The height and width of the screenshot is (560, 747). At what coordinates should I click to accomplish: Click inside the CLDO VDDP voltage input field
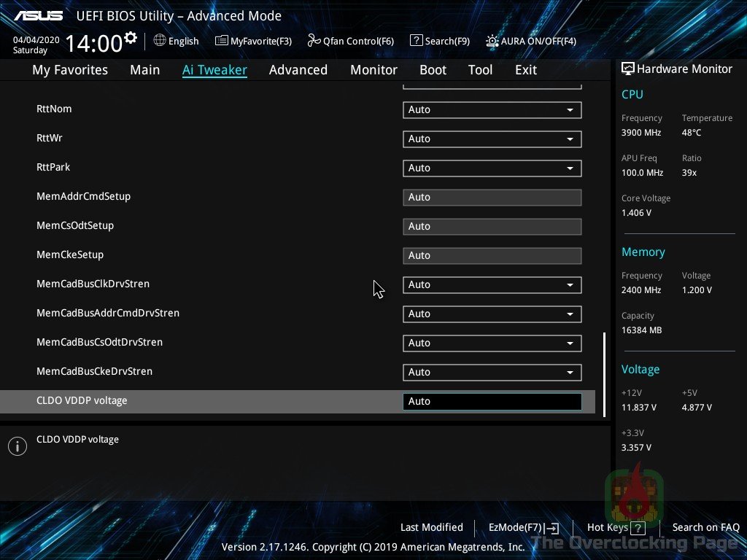pyautogui.click(x=491, y=401)
